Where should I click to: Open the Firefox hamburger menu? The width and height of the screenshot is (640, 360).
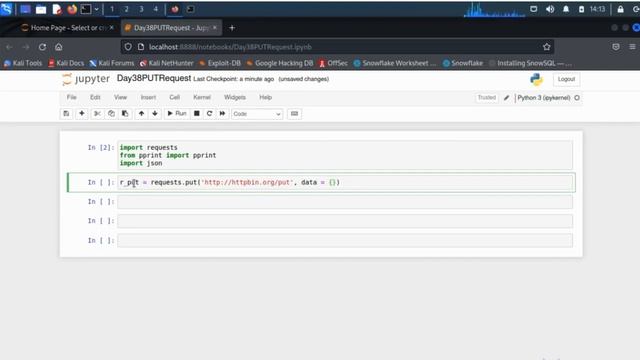coord(632,47)
